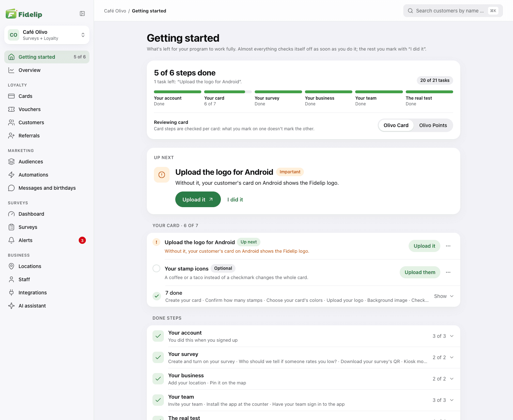Click the Messages and birthdays bubble icon
This screenshot has width=513, height=420.
(x=11, y=188)
